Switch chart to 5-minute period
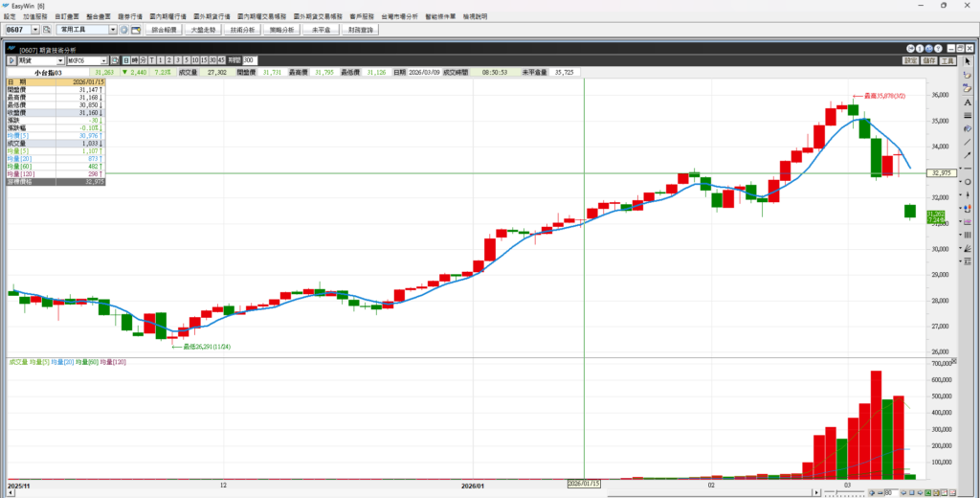 click(185, 60)
